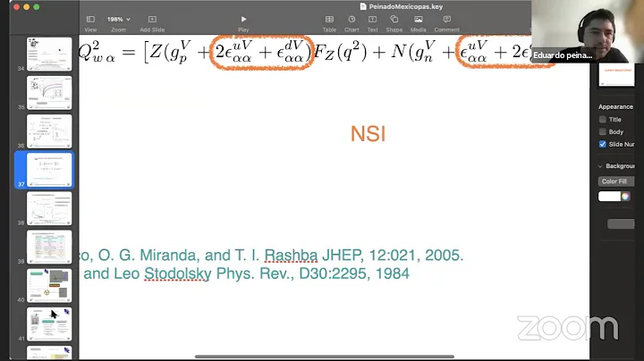Open the View sidebar options icon
The height and width of the screenshot is (361, 644).
[x=90, y=20]
